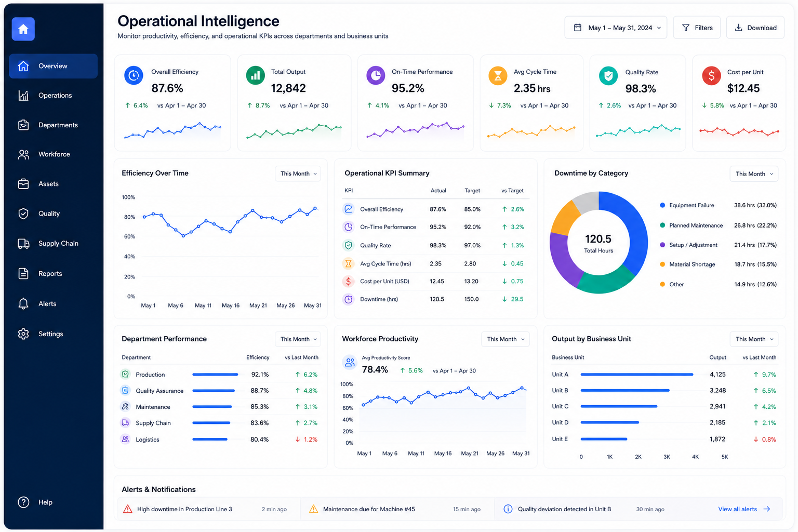Viewport: 798px width, 532px height.
Task: Click View all alerts link
Action: tap(744, 509)
